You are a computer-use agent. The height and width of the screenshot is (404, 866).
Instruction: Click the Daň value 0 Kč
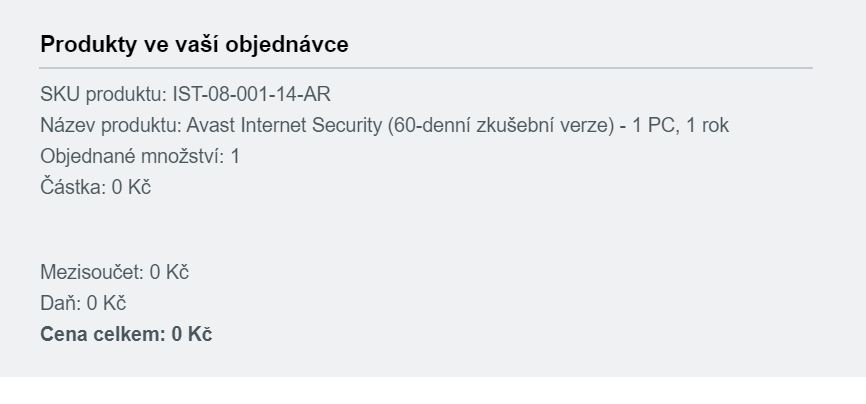106,303
